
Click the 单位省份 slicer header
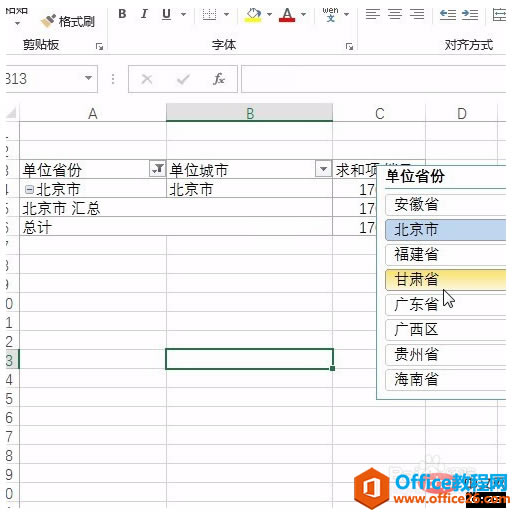pos(415,176)
